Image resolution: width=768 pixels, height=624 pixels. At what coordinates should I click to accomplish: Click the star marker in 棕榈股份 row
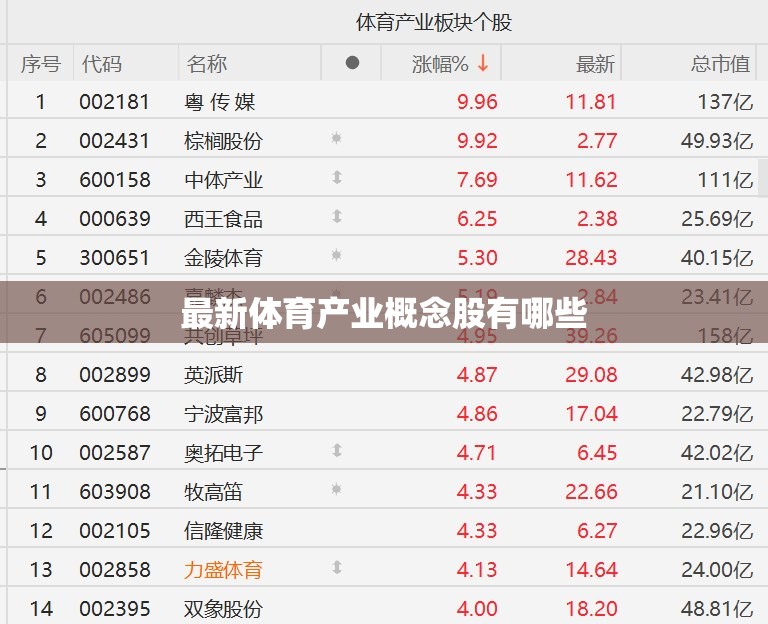click(x=336, y=138)
